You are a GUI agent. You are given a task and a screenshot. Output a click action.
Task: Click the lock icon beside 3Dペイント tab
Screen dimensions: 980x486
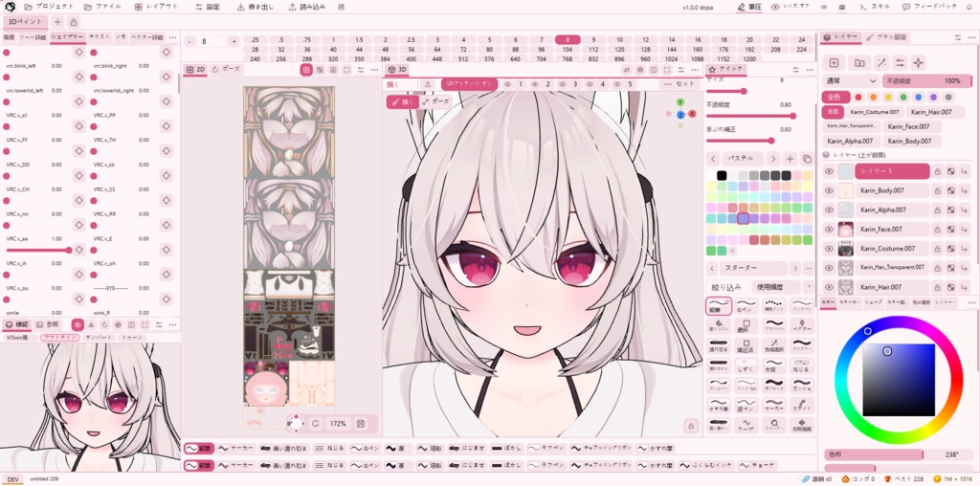pos(74,22)
